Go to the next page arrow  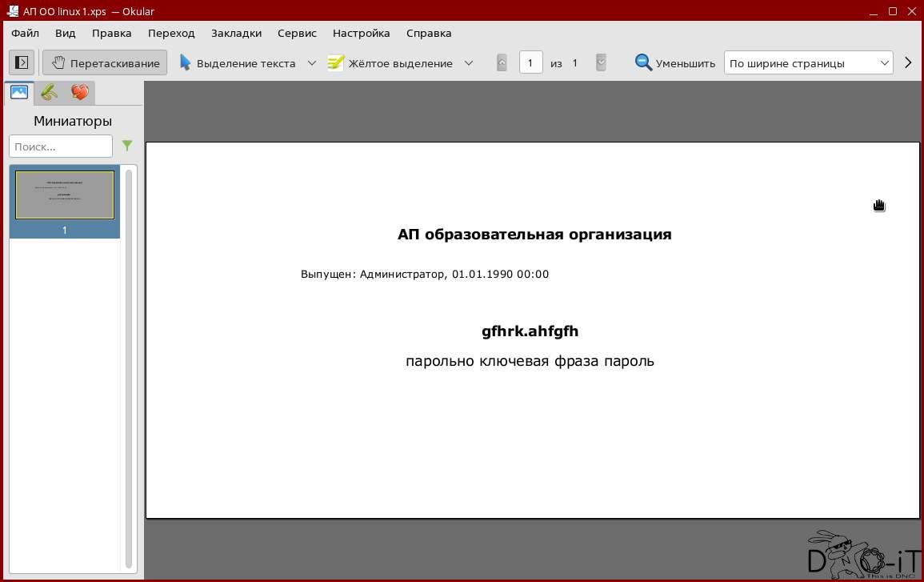[x=601, y=63]
